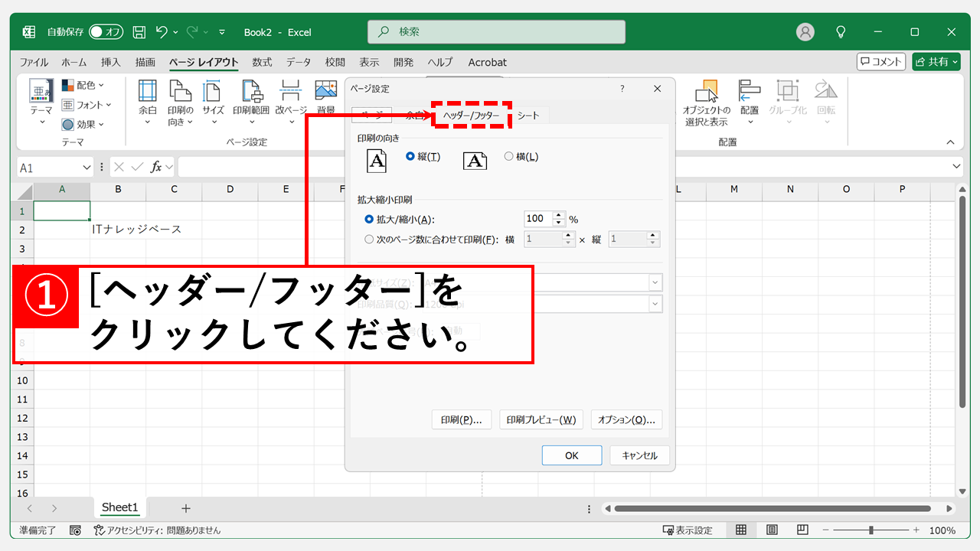The height and width of the screenshot is (551, 980).
Task: Select 横(L) landscape orientation
Action: tap(521, 156)
